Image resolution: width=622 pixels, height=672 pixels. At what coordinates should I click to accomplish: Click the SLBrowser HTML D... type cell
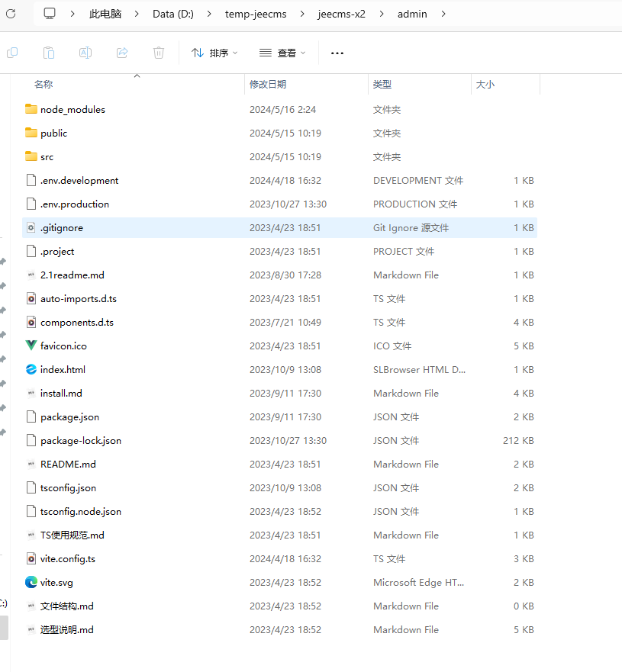pyautogui.click(x=419, y=369)
